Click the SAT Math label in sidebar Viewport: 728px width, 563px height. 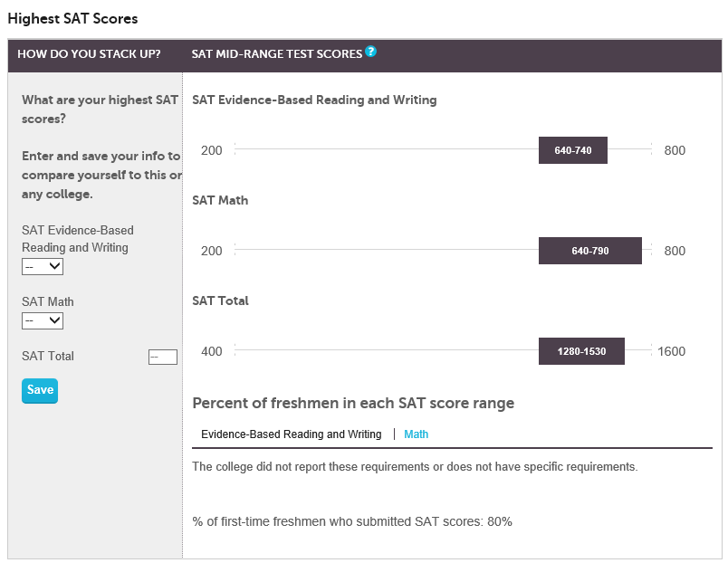coord(48,301)
